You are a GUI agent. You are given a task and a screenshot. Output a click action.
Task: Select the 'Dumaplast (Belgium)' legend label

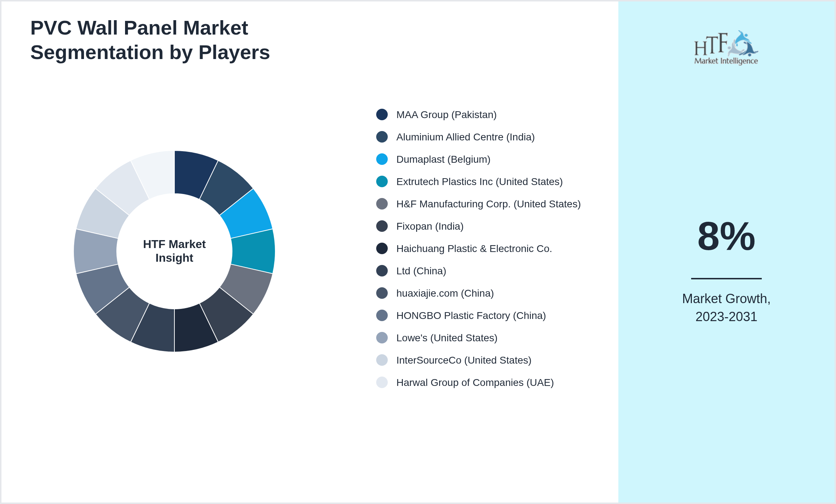[x=443, y=159]
